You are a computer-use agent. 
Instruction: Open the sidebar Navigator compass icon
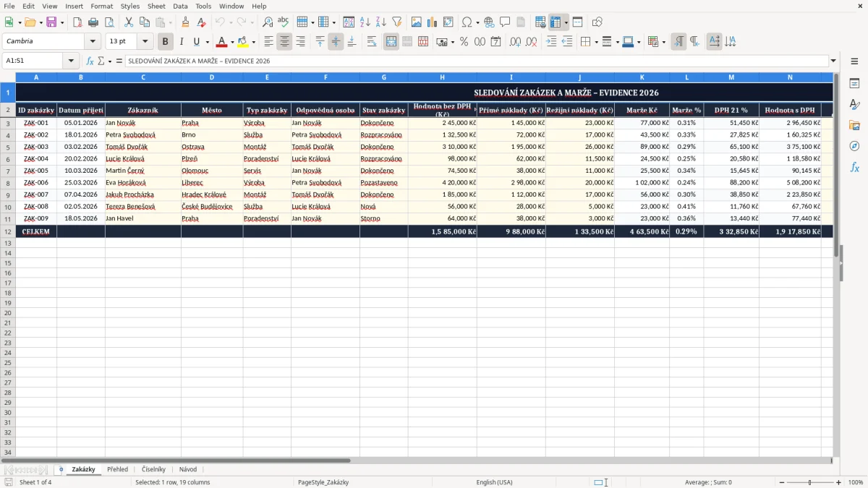tap(854, 146)
